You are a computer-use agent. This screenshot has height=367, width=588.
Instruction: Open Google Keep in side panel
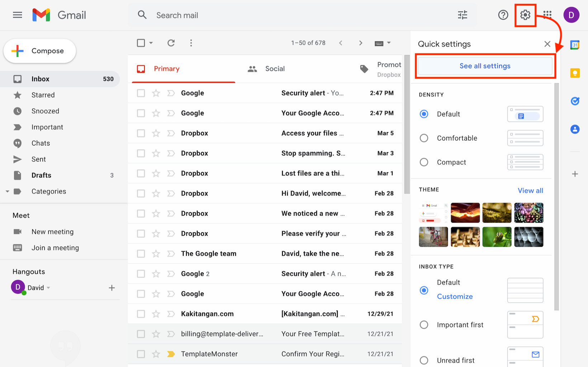coord(575,73)
